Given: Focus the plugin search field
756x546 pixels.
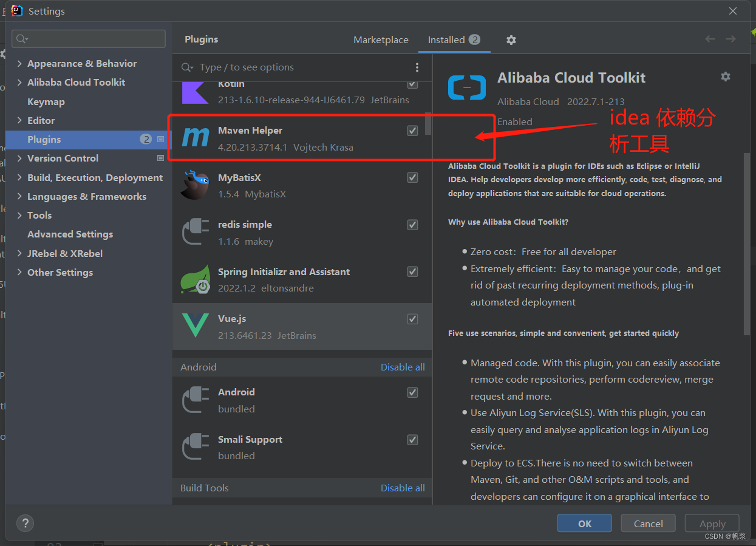Looking at the screenshot, I should (x=302, y=67).
